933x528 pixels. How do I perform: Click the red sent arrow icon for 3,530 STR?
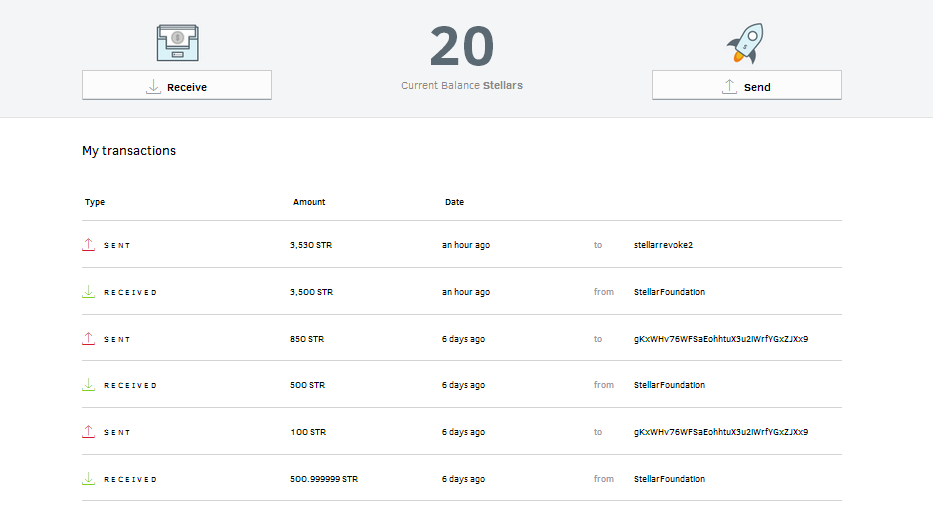[x=89, y=245]
